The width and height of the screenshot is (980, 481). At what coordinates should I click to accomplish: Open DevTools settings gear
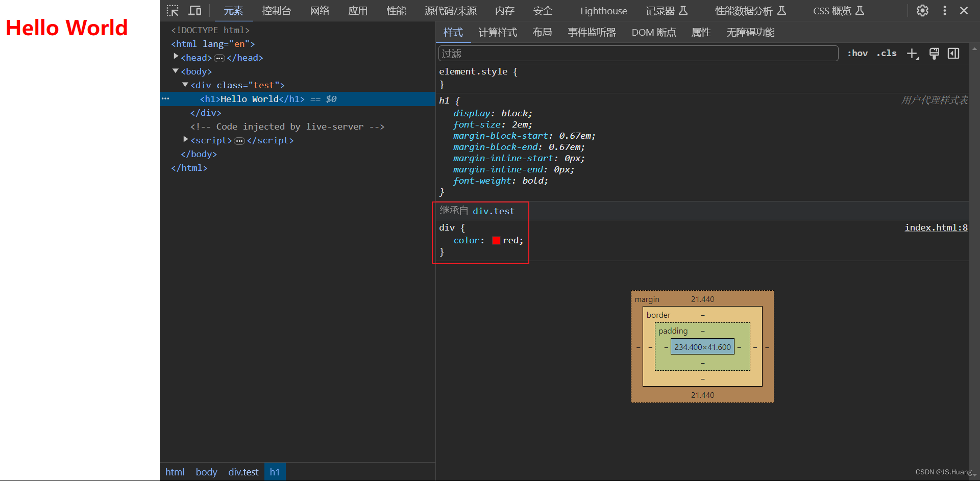tap(922, 11)
